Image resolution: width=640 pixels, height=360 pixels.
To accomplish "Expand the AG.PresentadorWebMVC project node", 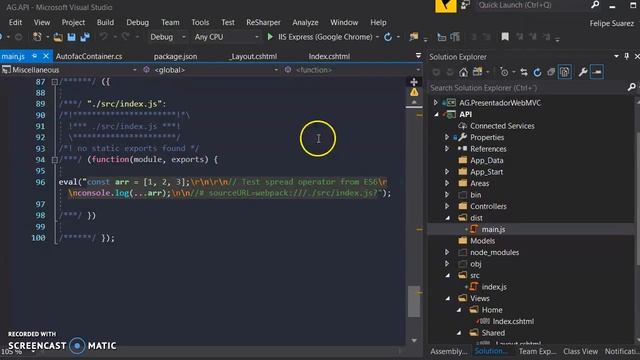I will point(436,103).
